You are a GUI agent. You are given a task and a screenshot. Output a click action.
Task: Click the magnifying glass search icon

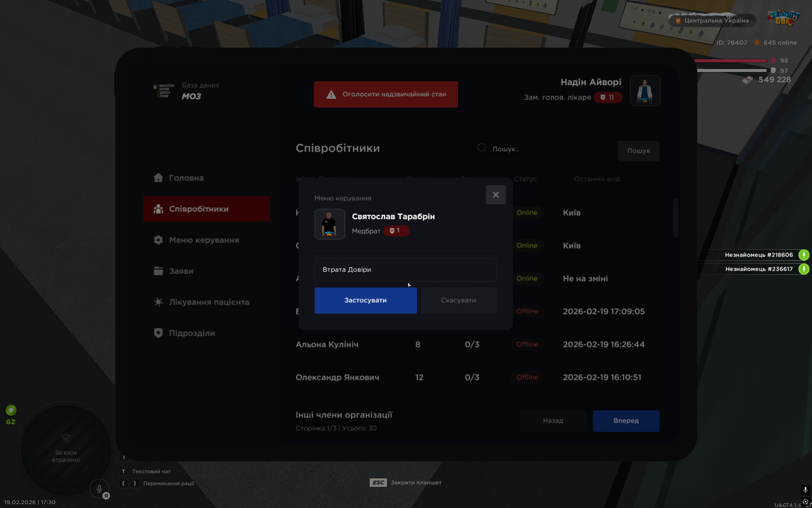(x=482, y=149)
